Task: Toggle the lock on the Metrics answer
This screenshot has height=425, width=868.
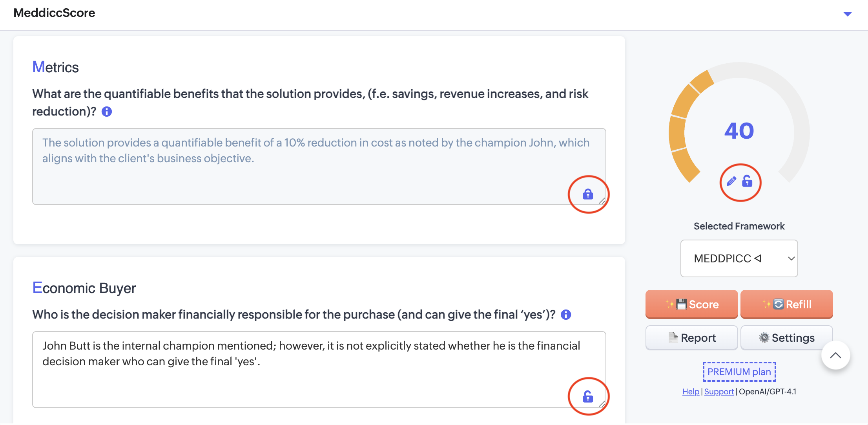Action: tap(588, 194)
